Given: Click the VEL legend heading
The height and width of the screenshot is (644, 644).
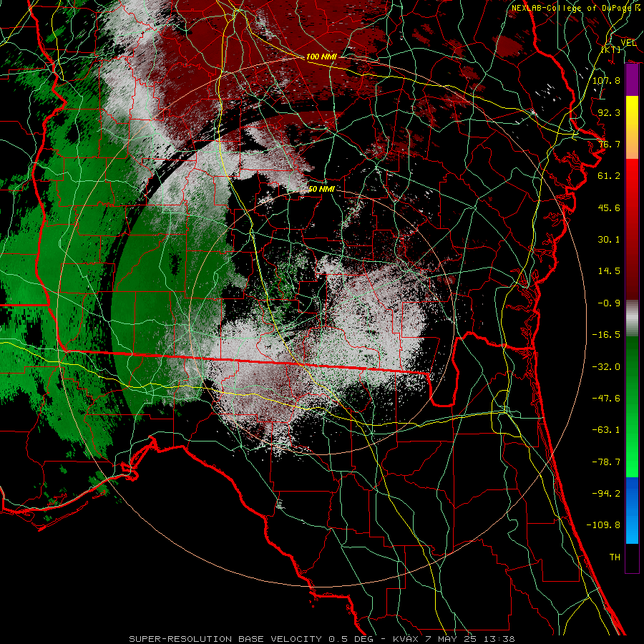Looking at the screenshot, I should (628, 43).
